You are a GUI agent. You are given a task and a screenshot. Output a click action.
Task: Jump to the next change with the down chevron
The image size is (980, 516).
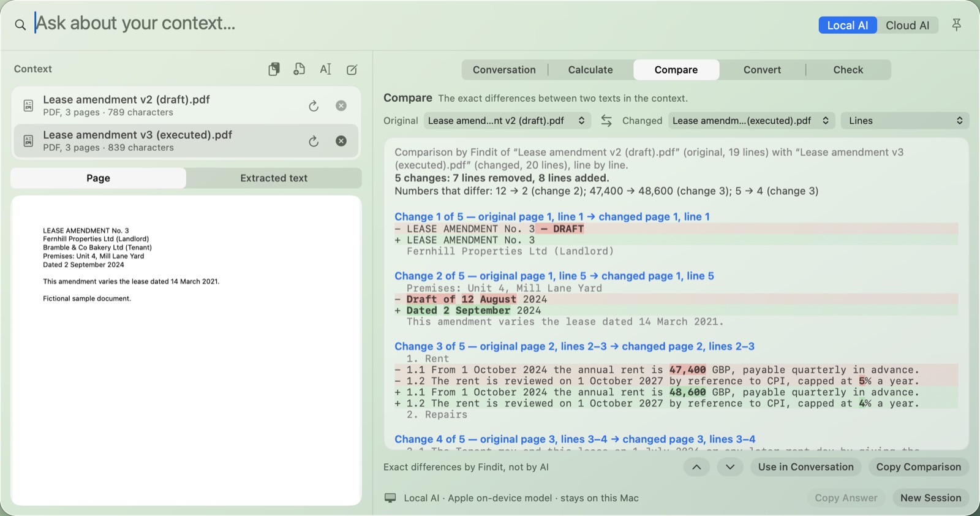pos(730,467)
